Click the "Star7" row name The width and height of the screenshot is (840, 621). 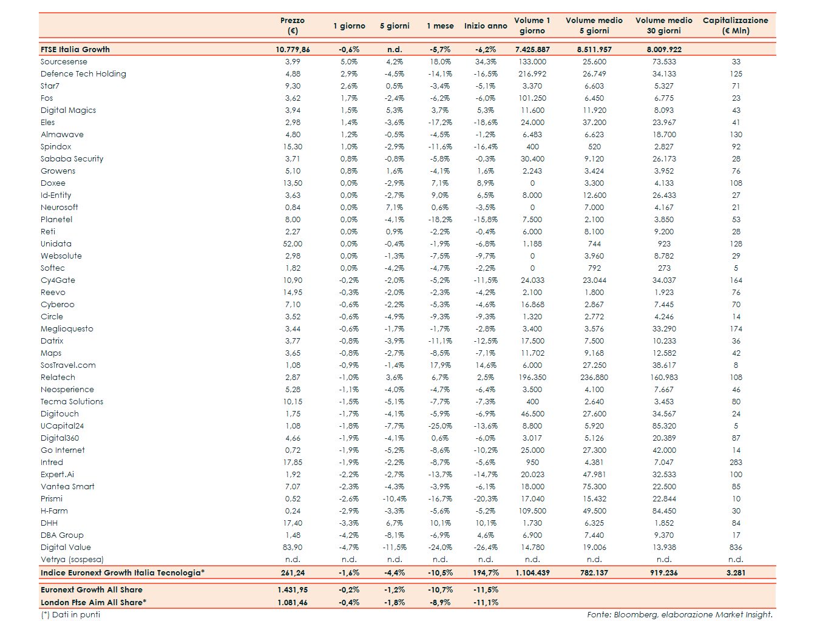pos(50,86)
